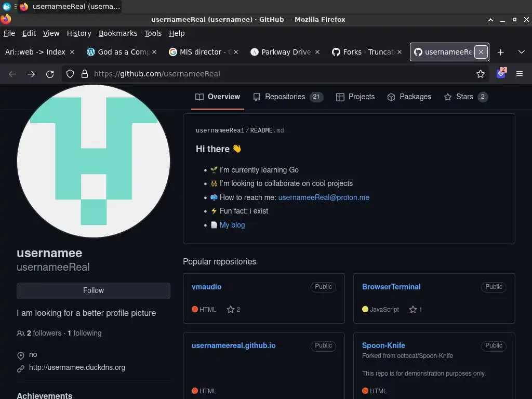Show site security padlock information
532x399 pixels.
click(85, 74)
